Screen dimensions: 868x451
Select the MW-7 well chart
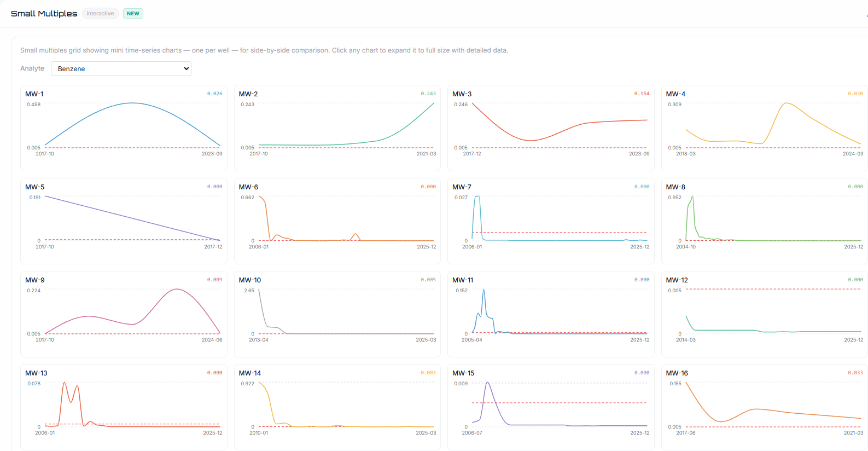click(x=551, y=221)
